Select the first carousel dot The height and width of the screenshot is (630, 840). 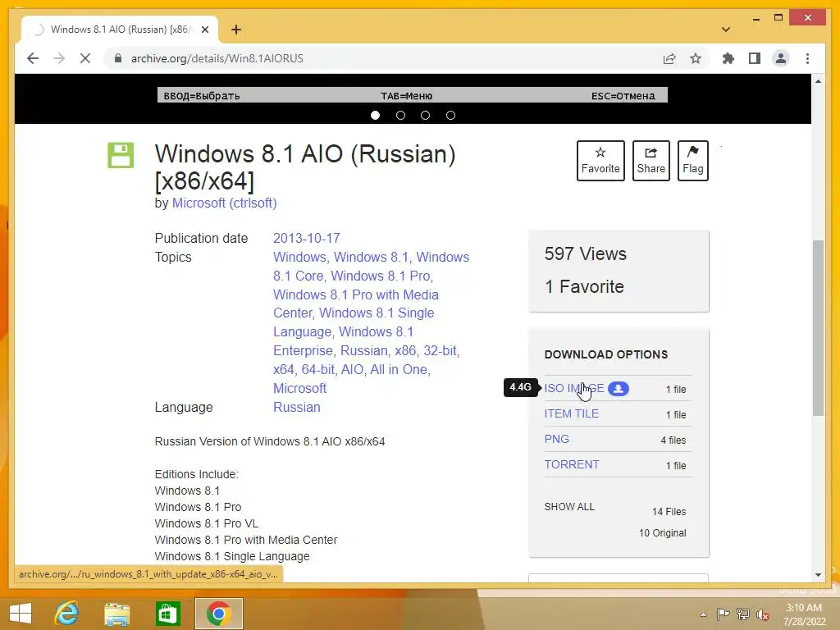tap(376, 115)
